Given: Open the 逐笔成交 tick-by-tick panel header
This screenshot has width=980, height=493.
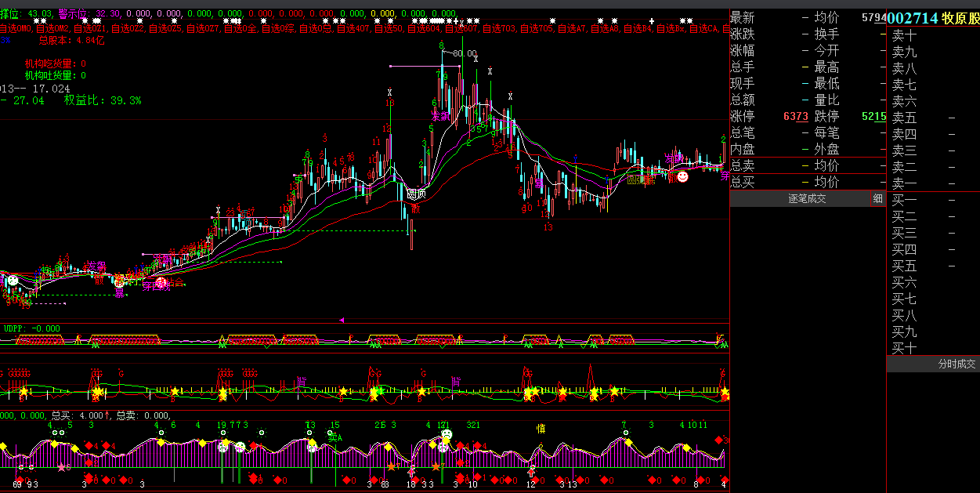Looking at the screenshot, I should pos(807,199).
